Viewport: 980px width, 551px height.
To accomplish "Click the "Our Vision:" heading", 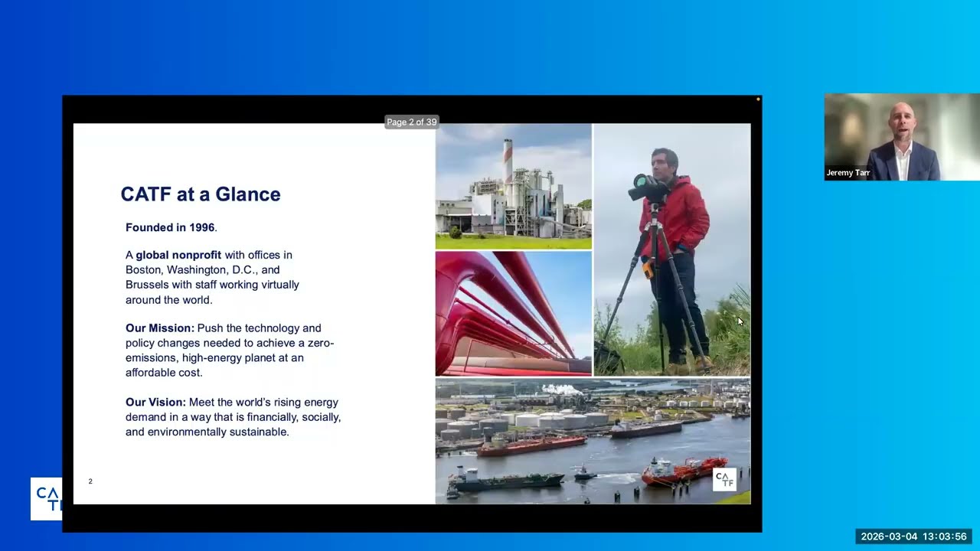I will (x=155, y=402).
